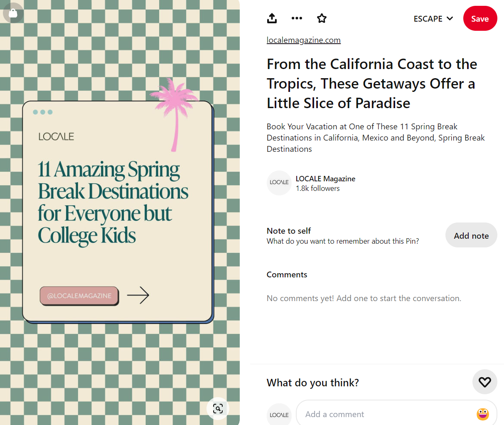Click the chevron next to ESCAPE
This screenshot has height=425, width=504.
(x=450, y=19)
